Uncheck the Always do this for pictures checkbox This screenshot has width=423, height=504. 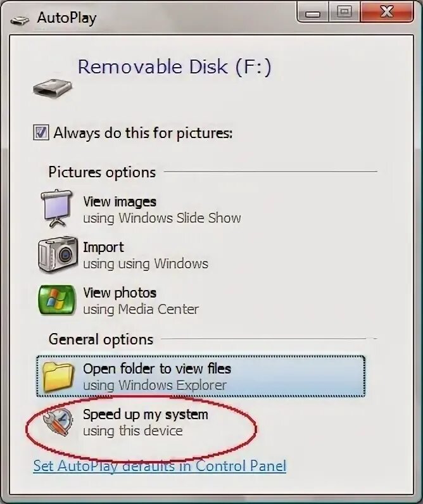pyautogui.click(x=41, y=132)
